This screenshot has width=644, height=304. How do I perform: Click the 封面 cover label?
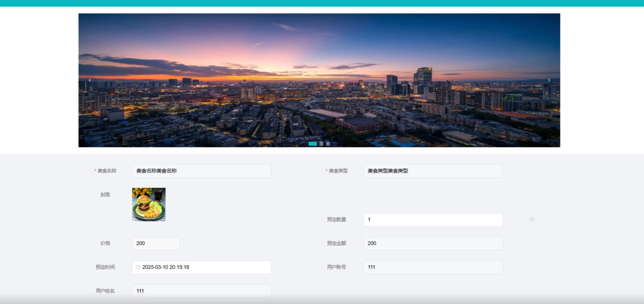pos(105,195)
